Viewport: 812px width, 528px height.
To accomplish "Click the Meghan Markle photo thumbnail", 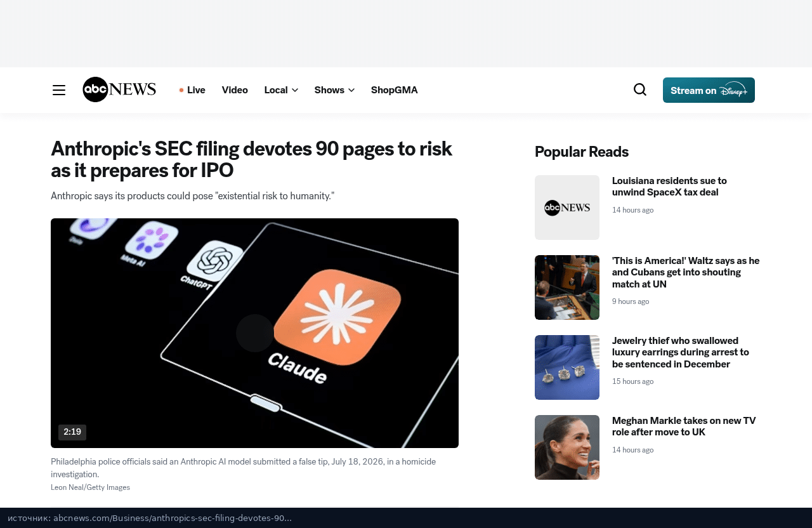I will [x=567, y=447].
